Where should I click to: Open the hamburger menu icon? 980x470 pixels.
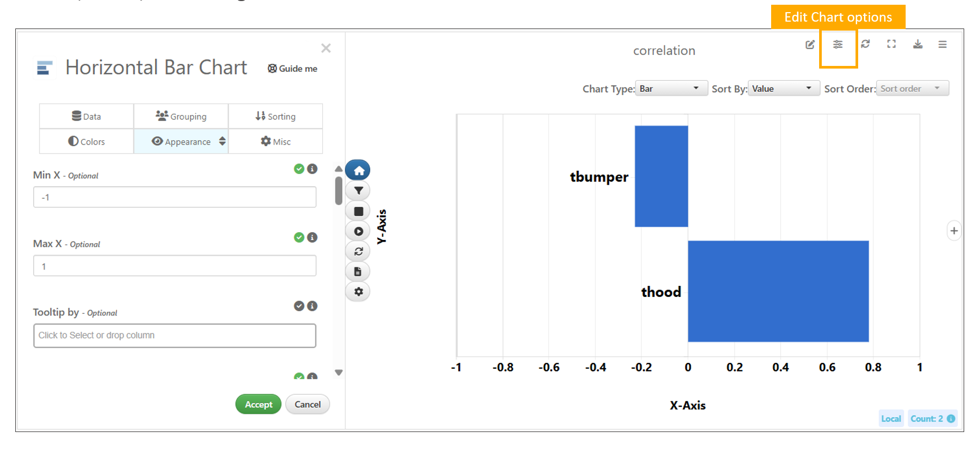(943, 44)
